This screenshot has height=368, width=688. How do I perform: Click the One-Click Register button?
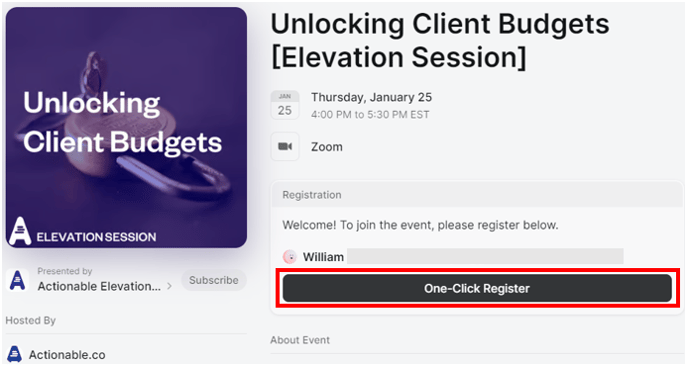477,288
